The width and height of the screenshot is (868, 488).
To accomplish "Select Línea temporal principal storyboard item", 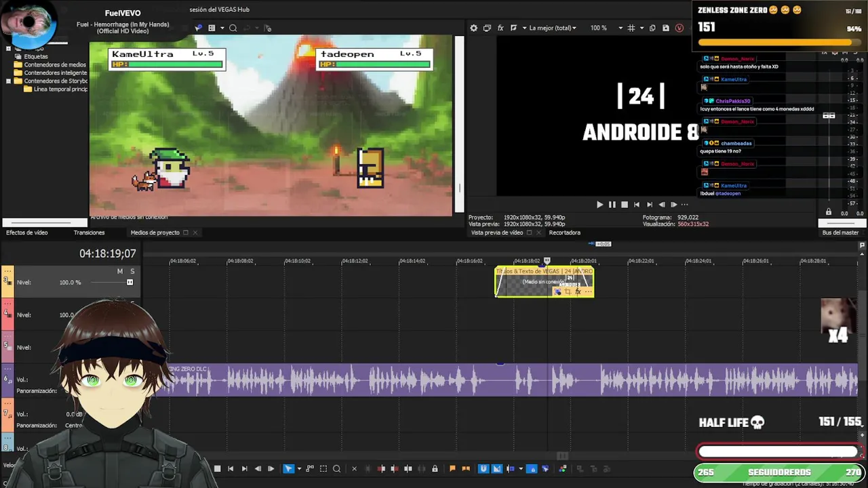I will tap(60, 89).
